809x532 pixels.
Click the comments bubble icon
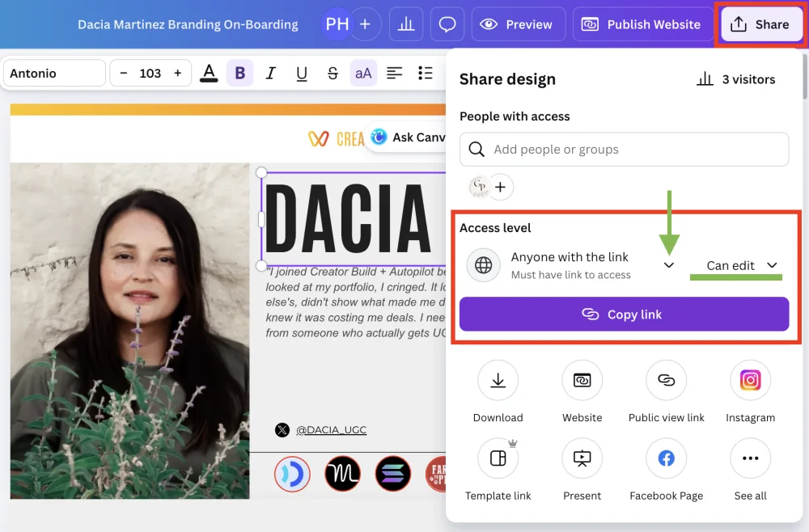point(447,23)
